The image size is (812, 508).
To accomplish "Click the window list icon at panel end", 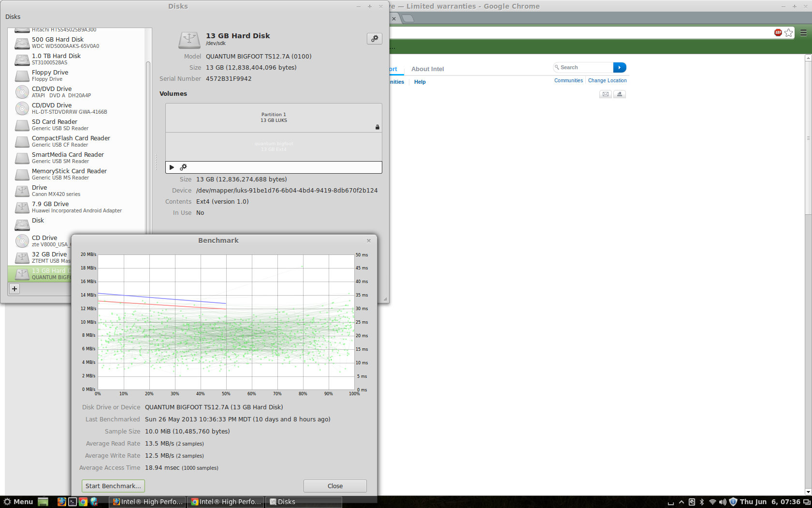I will tap(806, 502).
